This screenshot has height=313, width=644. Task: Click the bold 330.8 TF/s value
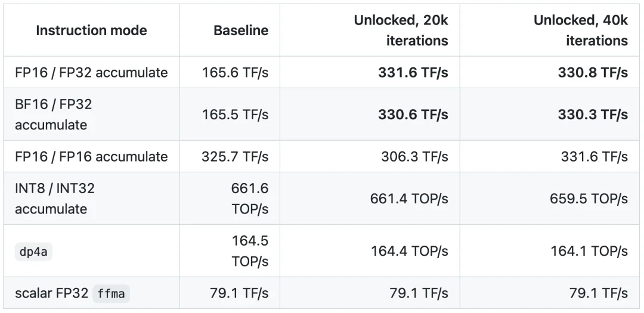[x=593, y=73]
